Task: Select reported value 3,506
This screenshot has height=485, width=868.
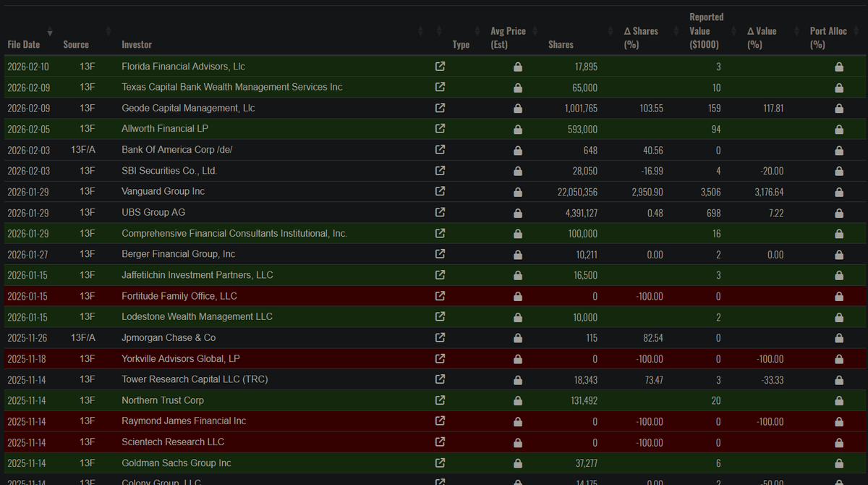Action: pyautogui.click(x=710, y=192)
